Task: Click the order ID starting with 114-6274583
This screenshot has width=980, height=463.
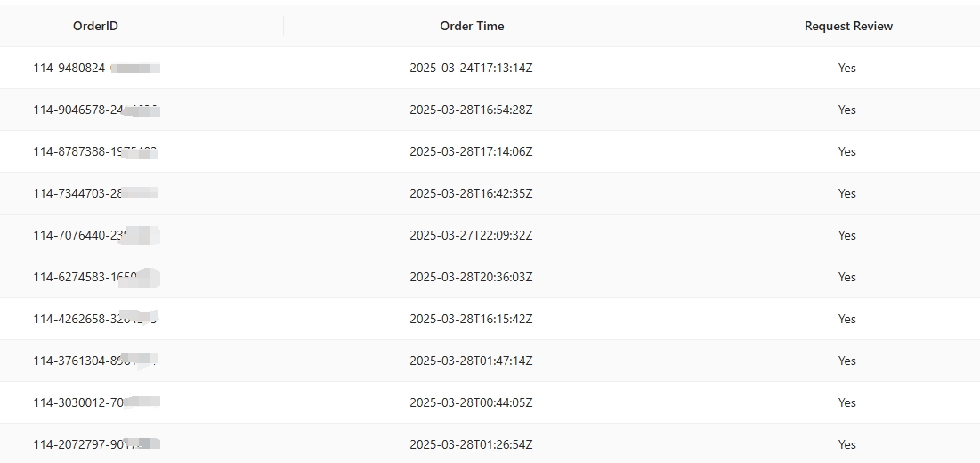Action: [x=96, y=278]
